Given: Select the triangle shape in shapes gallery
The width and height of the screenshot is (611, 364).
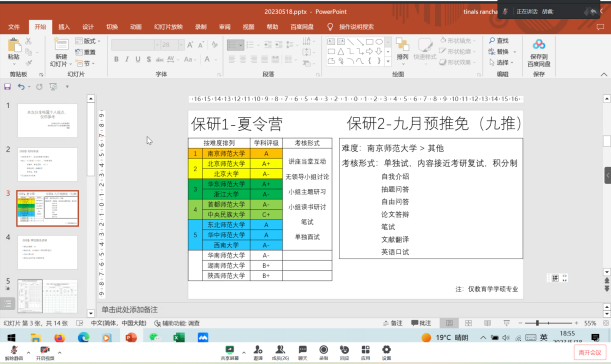Looking at the screenshot, I should click(x=341, y=51).
